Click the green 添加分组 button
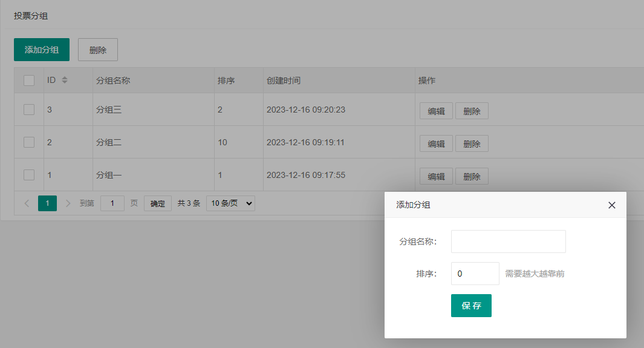The height and width of the screenshot is (348, 644). [x=42, y=50]
